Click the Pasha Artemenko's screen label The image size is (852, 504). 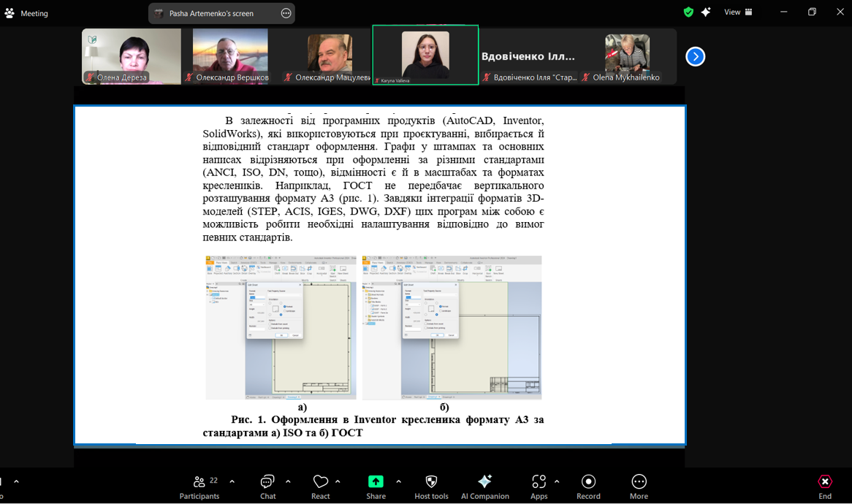[211, 14]
